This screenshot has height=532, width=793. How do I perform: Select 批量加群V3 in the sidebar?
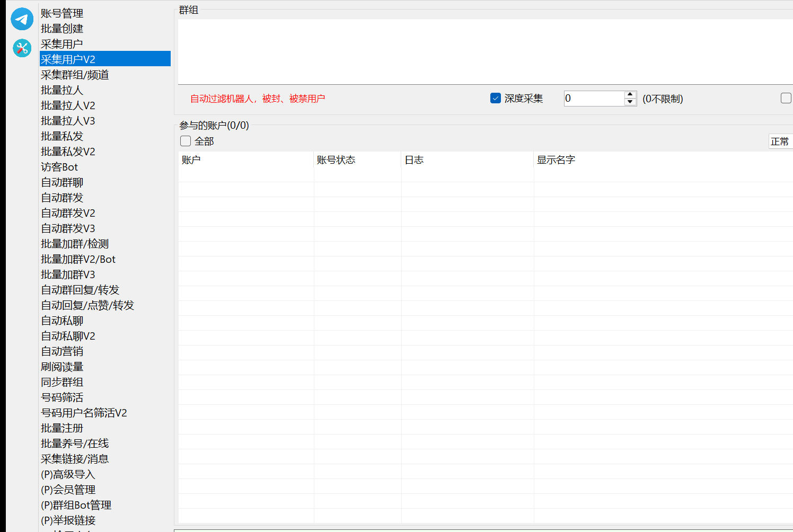point(105,274)
